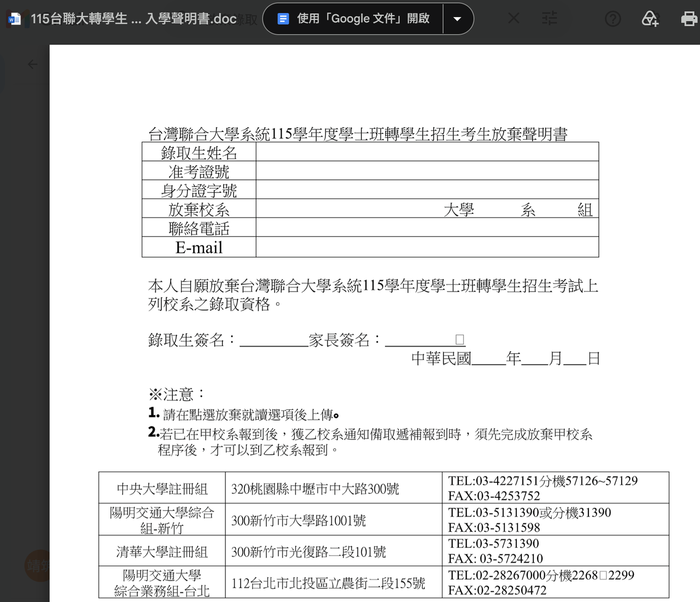This screenshot has width=700, height=602.
Task: Click the FAX:03-4253752 line
Action: coord(494,496)
